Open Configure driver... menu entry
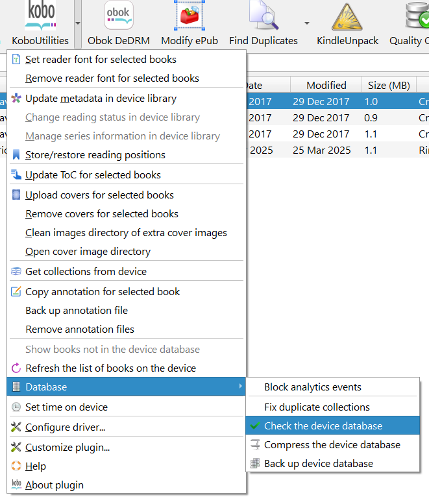 coord(127,427)
